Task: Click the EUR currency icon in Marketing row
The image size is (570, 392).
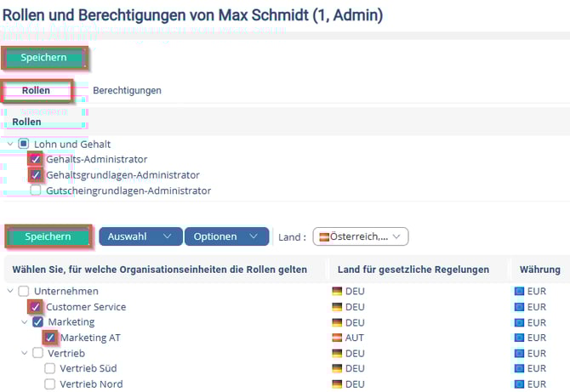Action: coord(520,322)
